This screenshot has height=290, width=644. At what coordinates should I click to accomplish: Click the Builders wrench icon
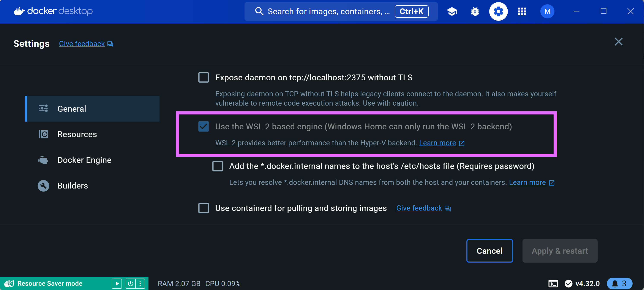point(44,186)
